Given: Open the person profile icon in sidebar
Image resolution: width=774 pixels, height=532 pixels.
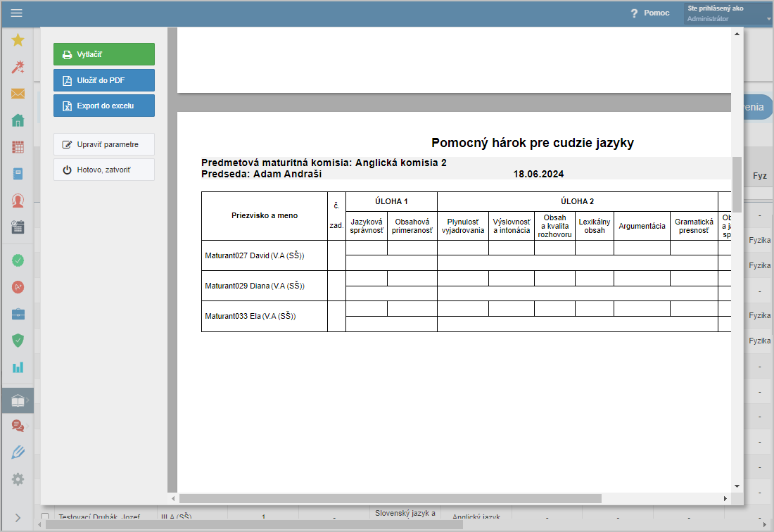Looking at the screenshot, I should (18, 201).
